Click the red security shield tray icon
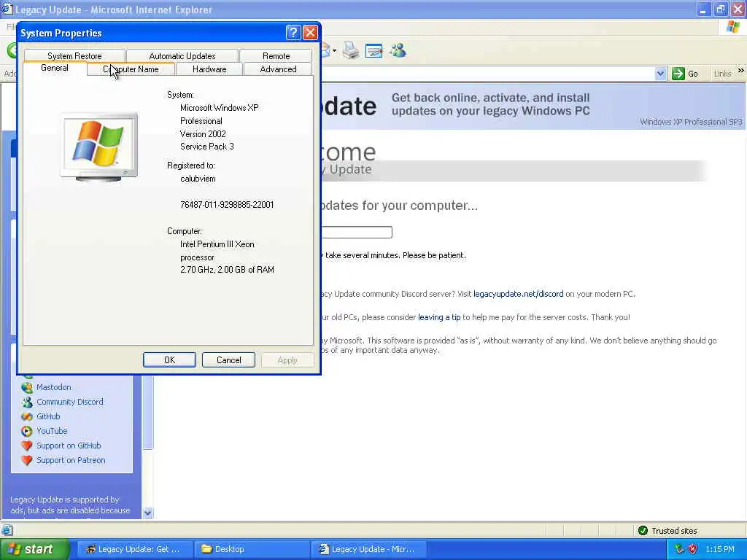This screenshot has height=560, width=747. [x=693, y=549]
